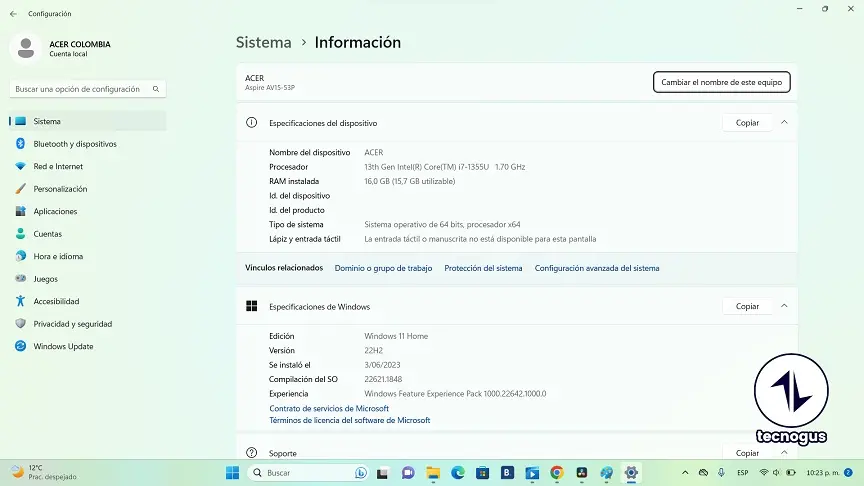The image size is (864, 486).
Task: Switch the ESP input language indicator
Action: pyautogui.click(x=743, y=473)
